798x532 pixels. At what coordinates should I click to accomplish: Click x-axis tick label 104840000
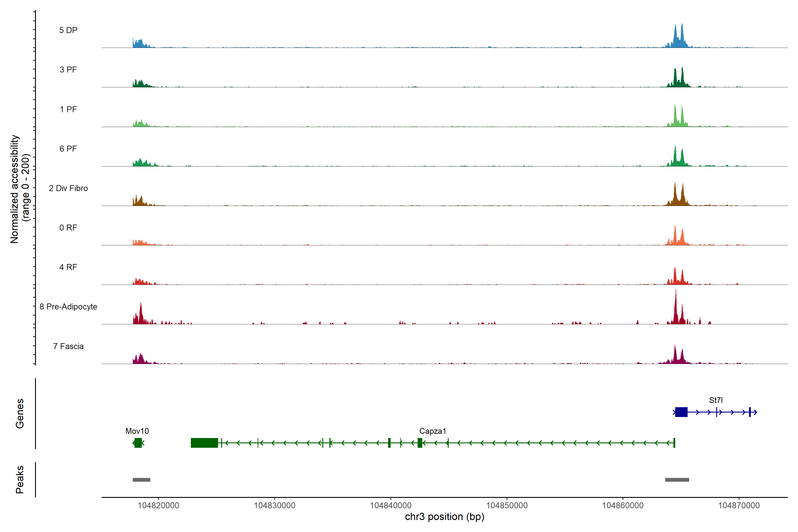click(391, 505)
